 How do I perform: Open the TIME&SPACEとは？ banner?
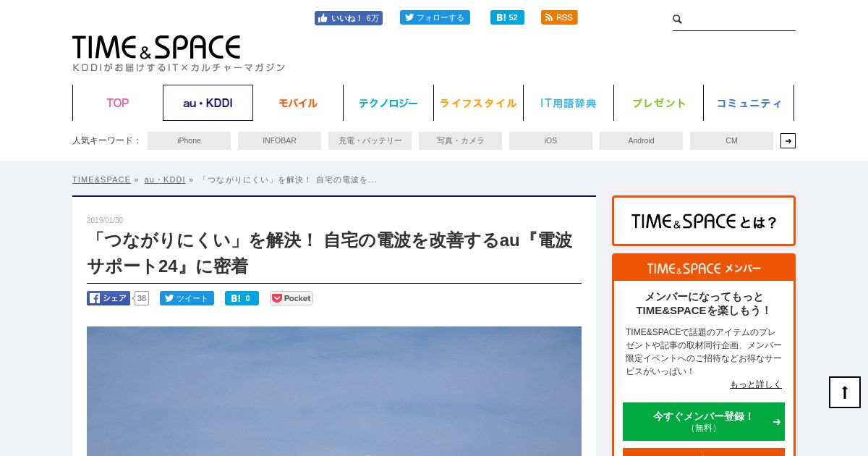[704, 221]
